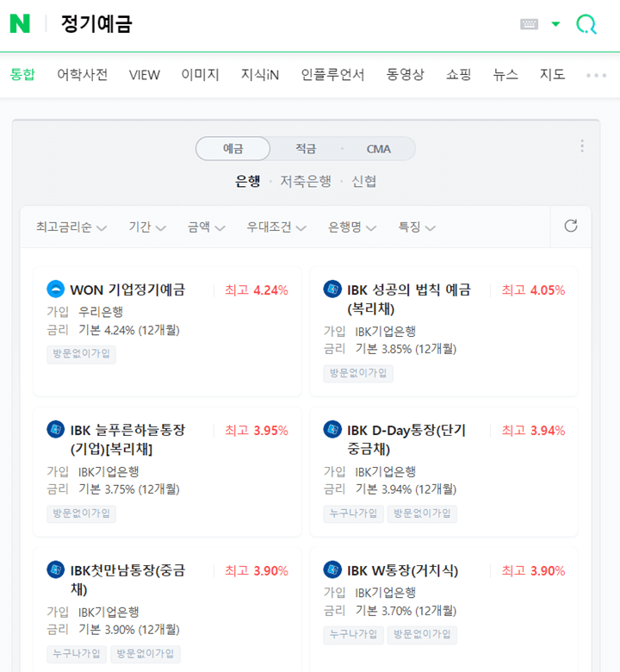The image size is (620, 672).
Task: Click the IBK logo on 늘푸른하늘통장
Action: (55, 429)
